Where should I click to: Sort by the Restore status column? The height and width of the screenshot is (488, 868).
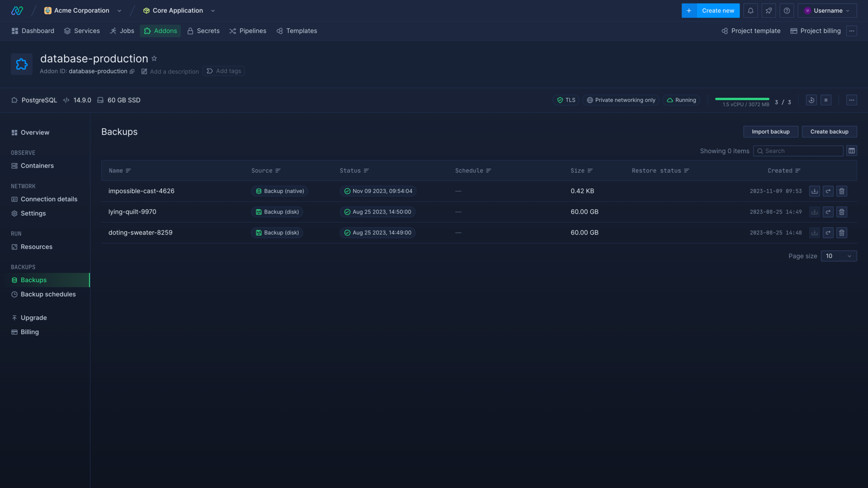pos(660,171)
